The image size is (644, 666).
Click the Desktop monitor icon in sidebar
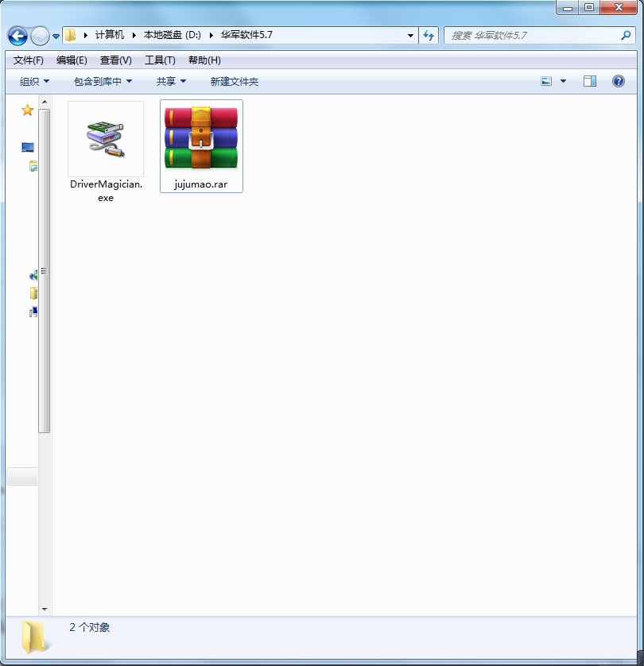coord(28,147)
